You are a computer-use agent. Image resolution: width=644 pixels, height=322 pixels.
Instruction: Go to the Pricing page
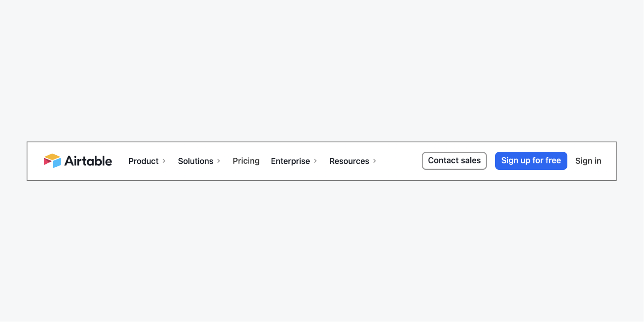[246, 161]
